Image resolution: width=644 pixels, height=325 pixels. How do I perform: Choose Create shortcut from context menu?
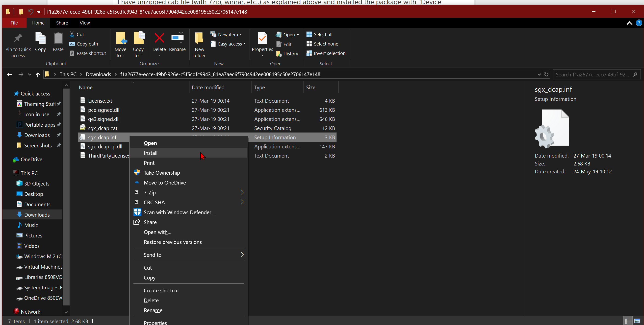[189, 291]
